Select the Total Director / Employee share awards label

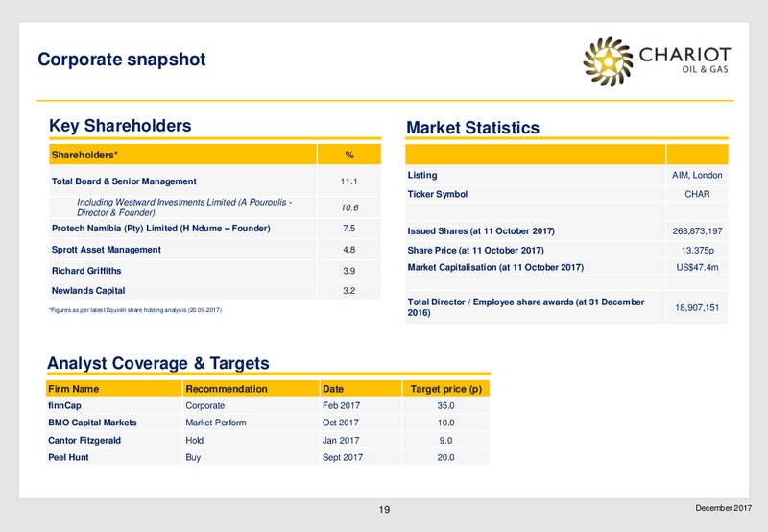(x=526, y=307)
